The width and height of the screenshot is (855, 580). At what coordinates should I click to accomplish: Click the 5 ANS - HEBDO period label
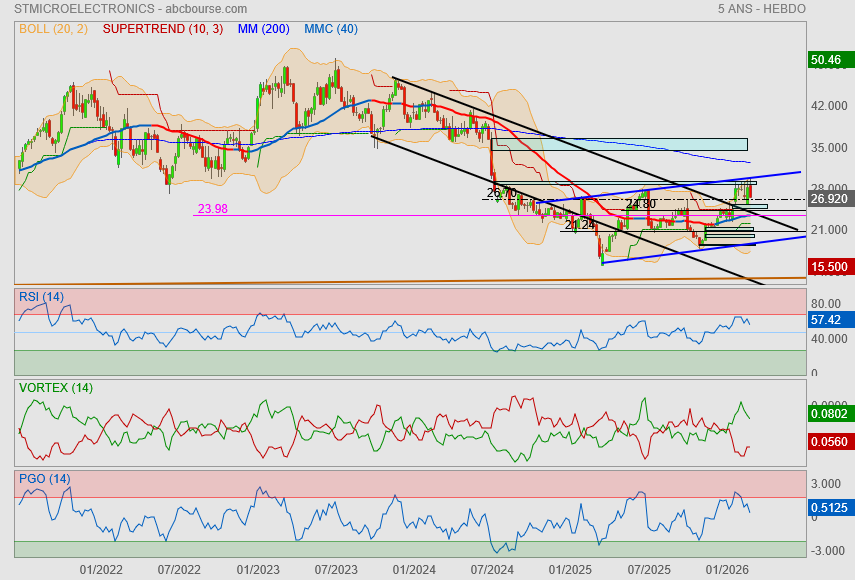761,8
